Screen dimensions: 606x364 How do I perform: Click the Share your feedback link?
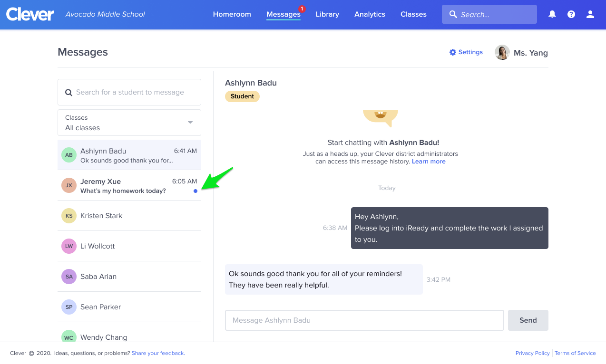point(157,353)
